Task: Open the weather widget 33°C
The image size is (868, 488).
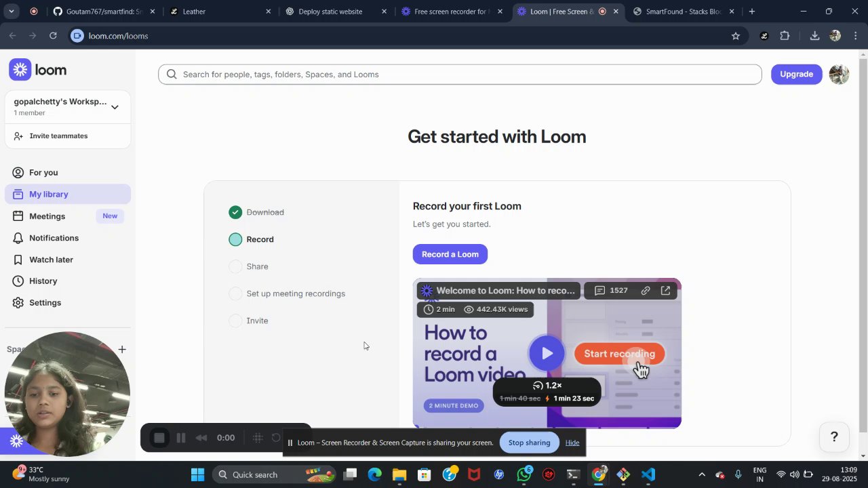Action: pos(41,474)
